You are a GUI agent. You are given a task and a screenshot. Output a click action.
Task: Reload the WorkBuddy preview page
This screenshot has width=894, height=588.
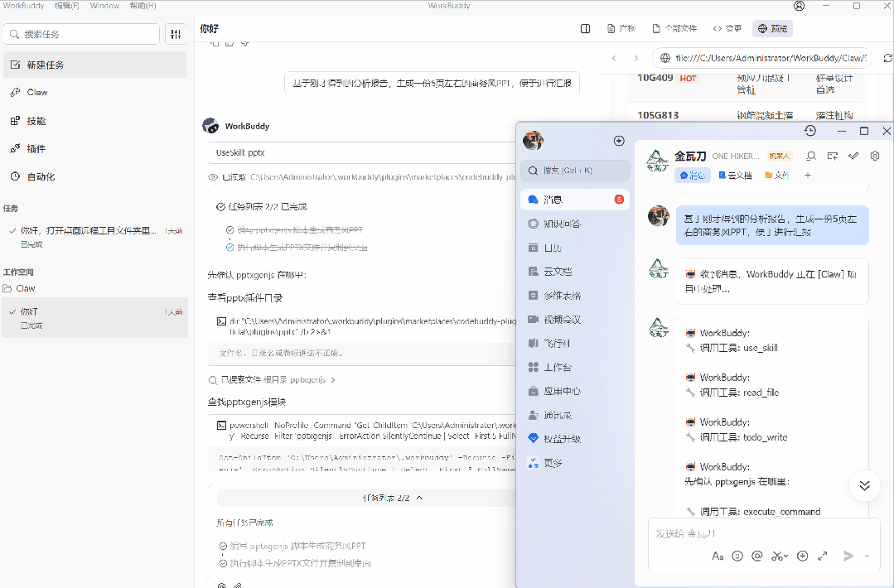click(887, 58)
